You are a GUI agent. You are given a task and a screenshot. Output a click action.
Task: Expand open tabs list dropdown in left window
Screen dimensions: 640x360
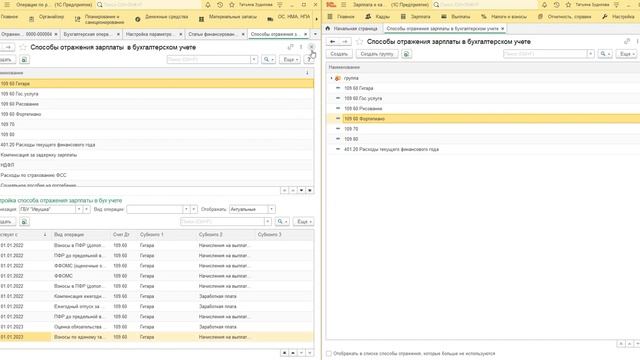coord(315,34)
